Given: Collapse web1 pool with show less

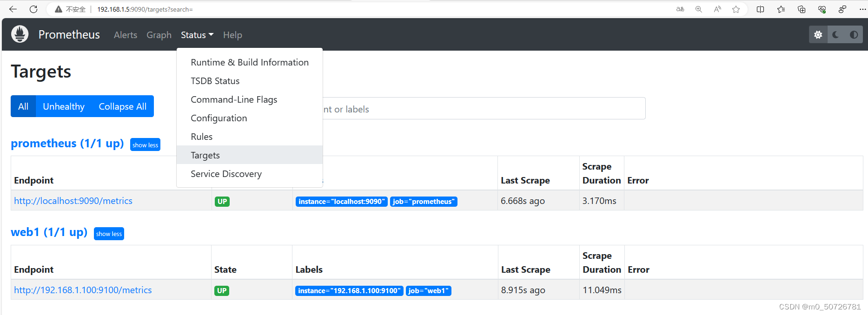Looking at the screenshot, I should click(x=109, y=234).
